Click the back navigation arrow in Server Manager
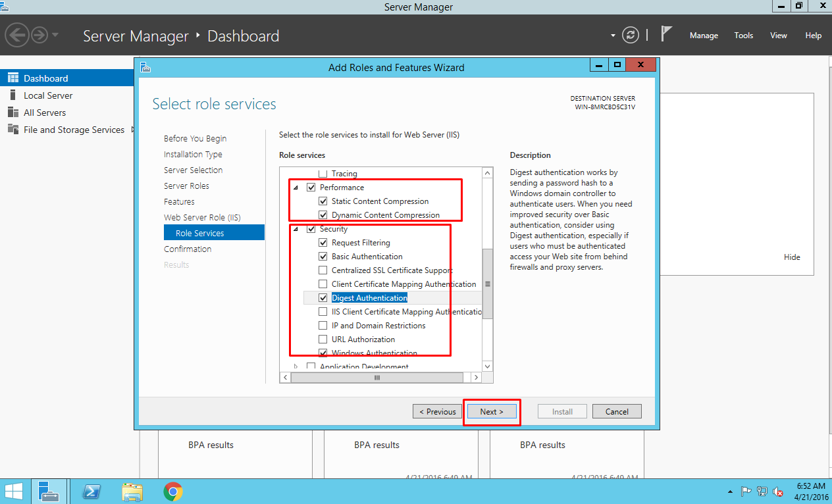Image resolution: width=832 pixels, height=504 pixels. (x=18, y=35)
